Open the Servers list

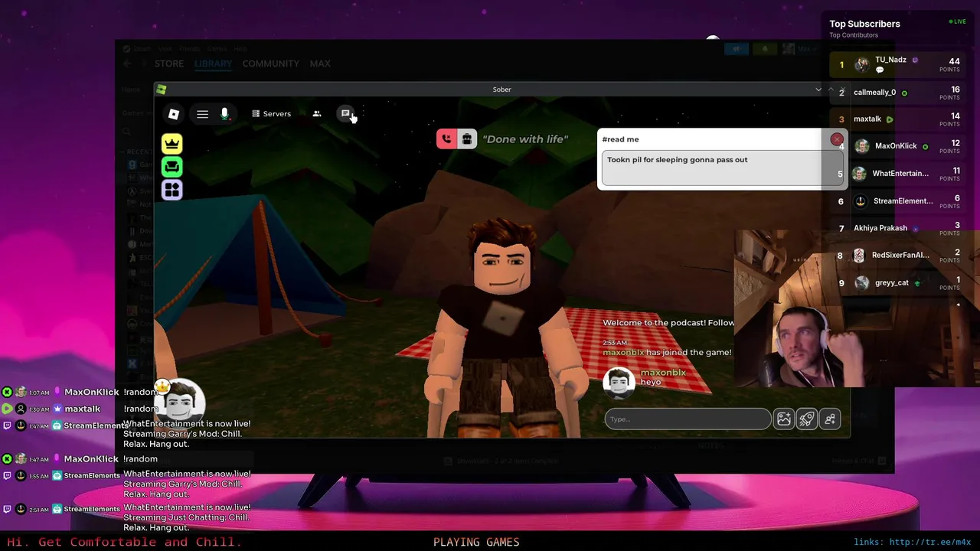coord(271,114)
